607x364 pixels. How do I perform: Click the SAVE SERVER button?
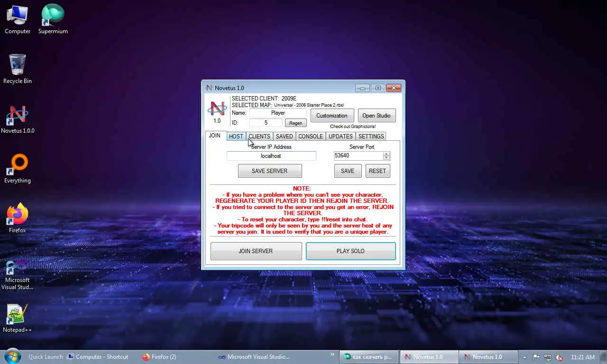click(270, 171)
